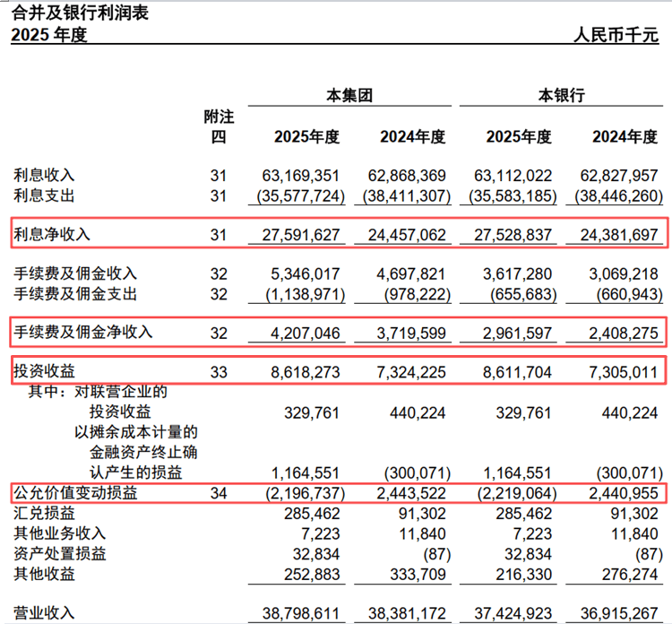Click the 36,915,267 bank 2024 operating income
The image size is (672, 624).
coord(619,613)
